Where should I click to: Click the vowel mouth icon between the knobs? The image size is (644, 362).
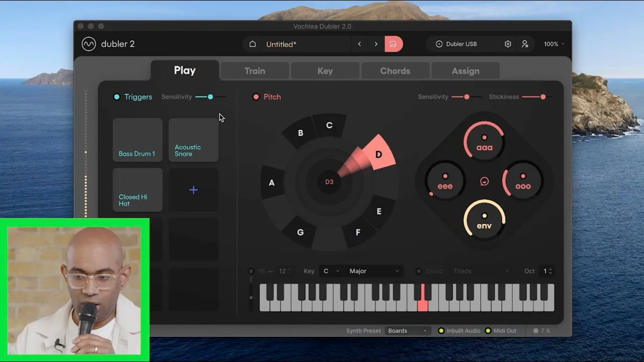tap(485, 182)
